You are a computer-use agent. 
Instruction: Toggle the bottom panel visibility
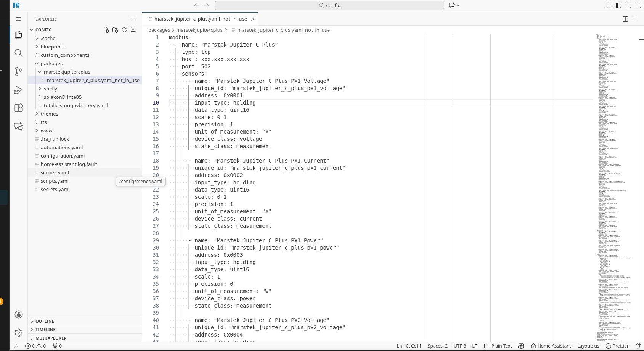pyautogui.click(x=628, y=5)
